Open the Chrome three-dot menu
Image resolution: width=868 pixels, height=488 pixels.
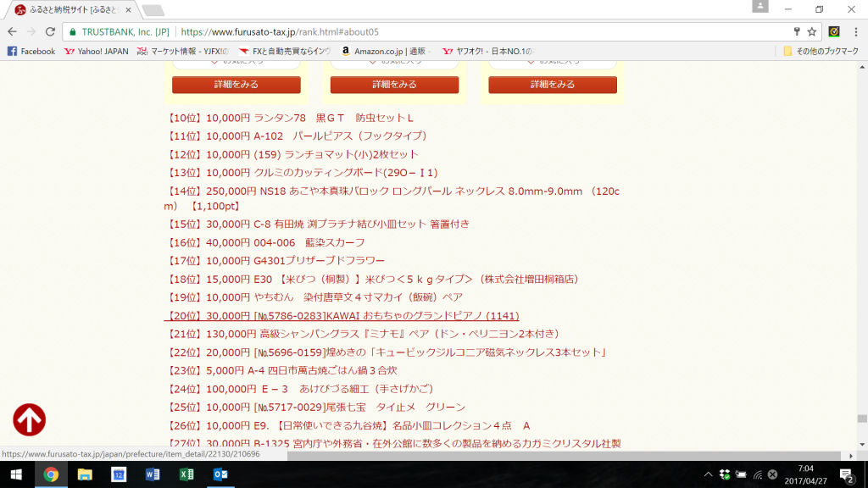point(854,31)
